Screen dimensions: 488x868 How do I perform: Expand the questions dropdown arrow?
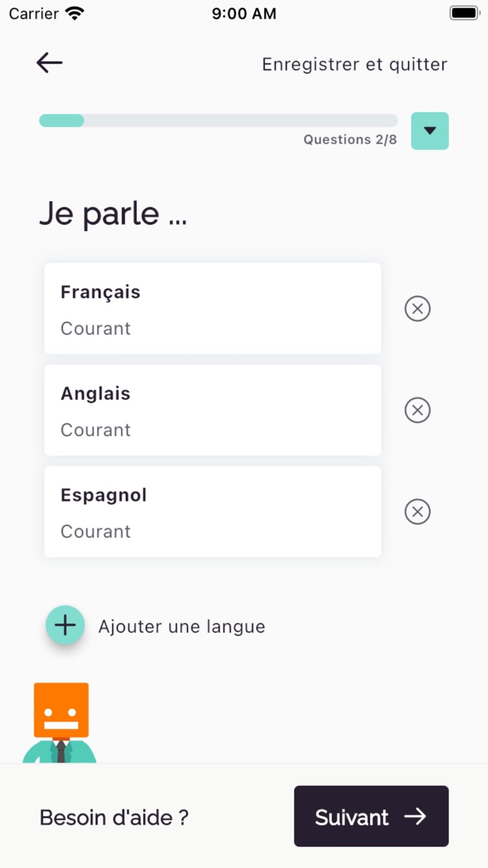(x=430, y=131)
